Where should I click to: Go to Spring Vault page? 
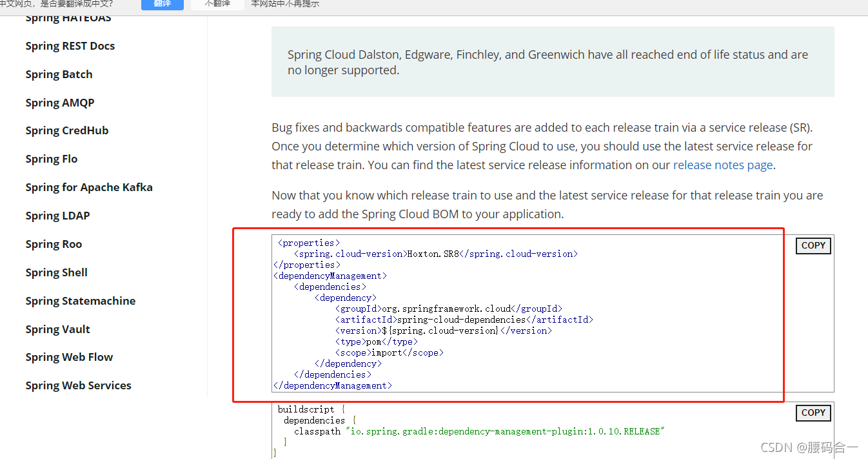coord(58,329)
